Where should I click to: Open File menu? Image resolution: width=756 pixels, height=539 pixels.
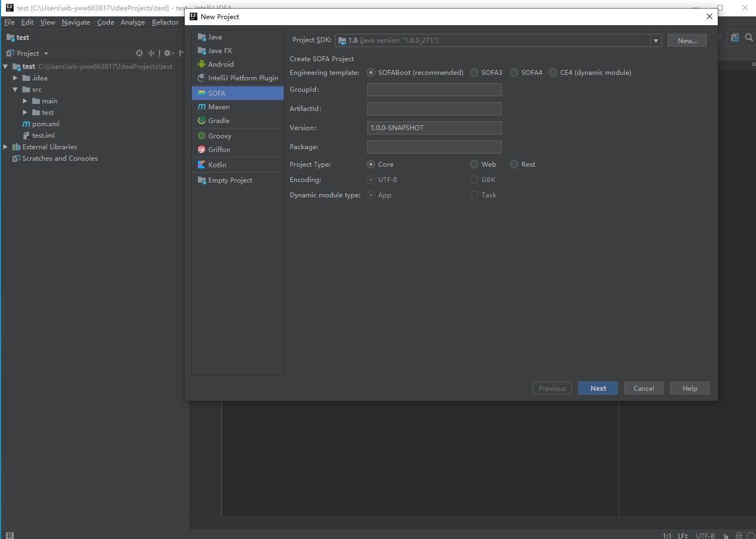pos(9,22)
